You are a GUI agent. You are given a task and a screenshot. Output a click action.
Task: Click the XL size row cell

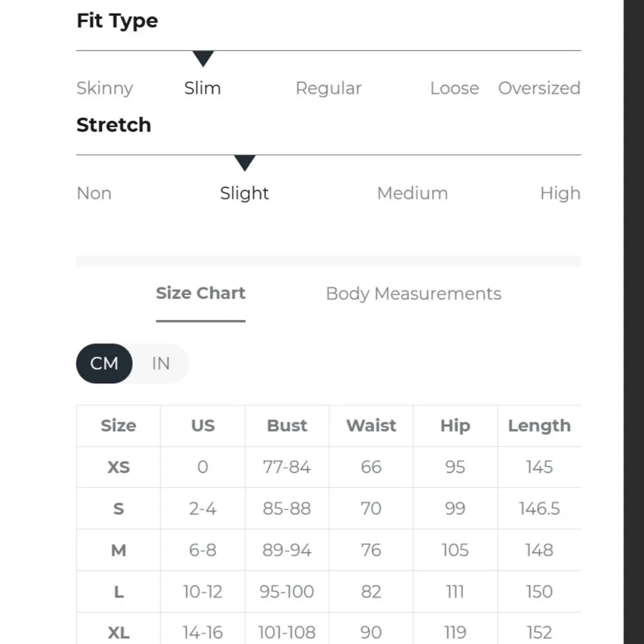(x=118, y=632)
